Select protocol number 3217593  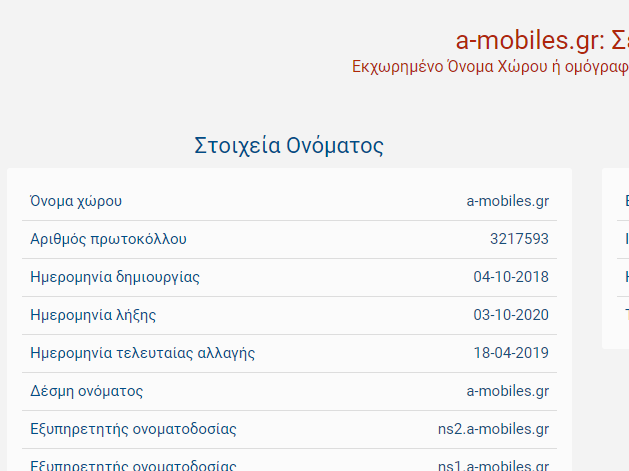(519, 239)
